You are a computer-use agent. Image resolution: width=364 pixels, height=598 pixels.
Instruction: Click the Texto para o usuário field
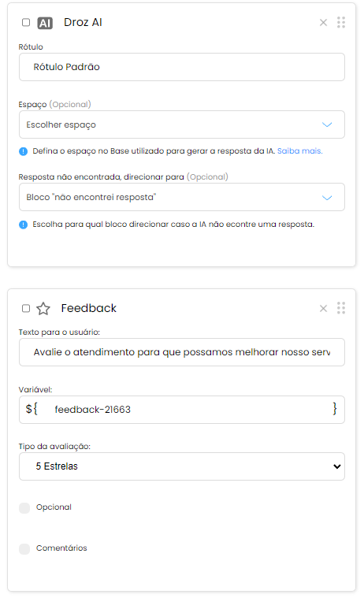tap(182, 352)
